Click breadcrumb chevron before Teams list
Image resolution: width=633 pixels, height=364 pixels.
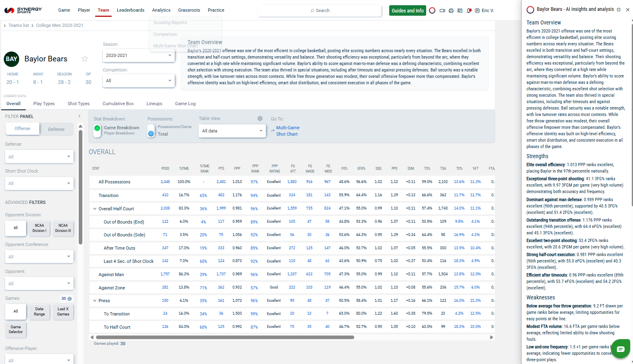coord(5,25)
